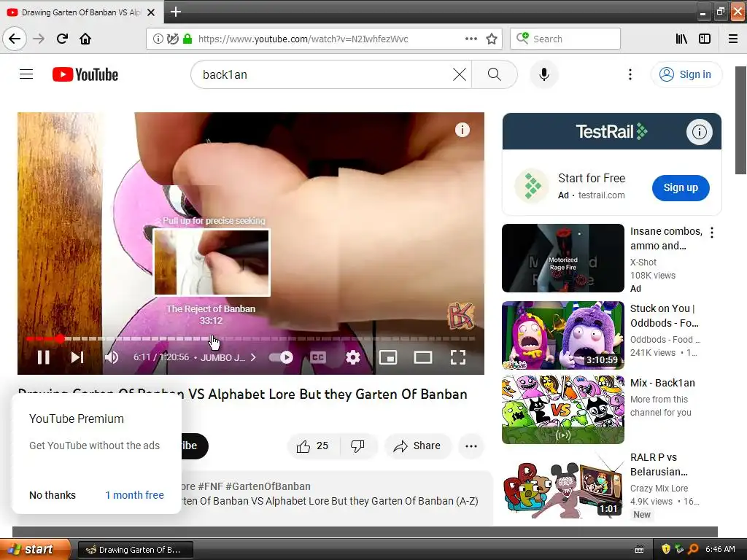
Task: Toggle closed captions CC
Action: pyautogui.click(x=318, y=357)
